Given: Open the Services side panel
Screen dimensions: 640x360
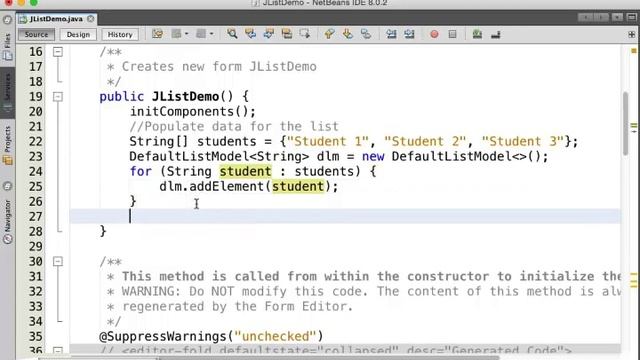Looking at the screenshot, I should 7,93.
